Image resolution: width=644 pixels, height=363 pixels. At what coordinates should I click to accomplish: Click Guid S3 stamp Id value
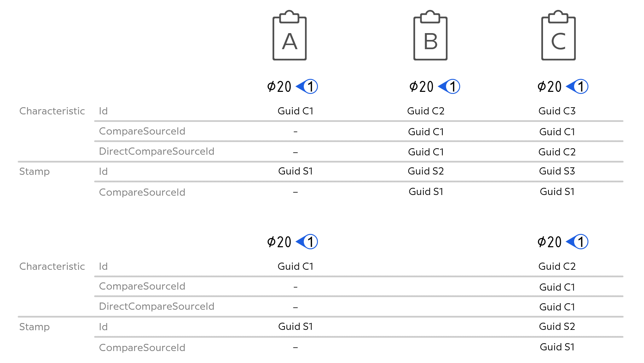point(557,171)
